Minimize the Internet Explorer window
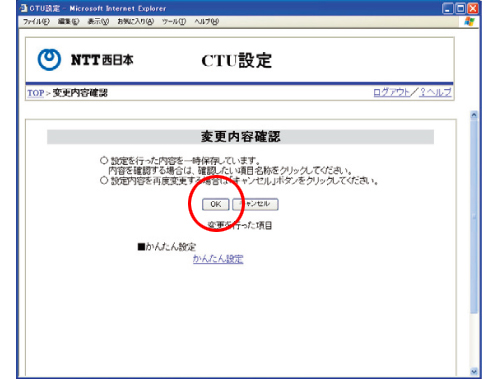The height and width of the screenshot is (379, 500). click(448, 8)
